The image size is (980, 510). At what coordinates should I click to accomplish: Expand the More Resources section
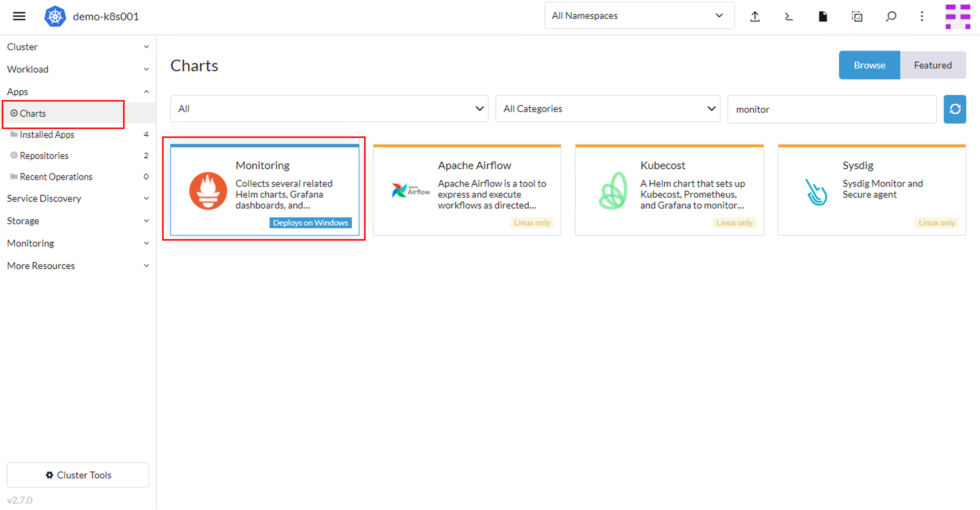pos(78,266)
